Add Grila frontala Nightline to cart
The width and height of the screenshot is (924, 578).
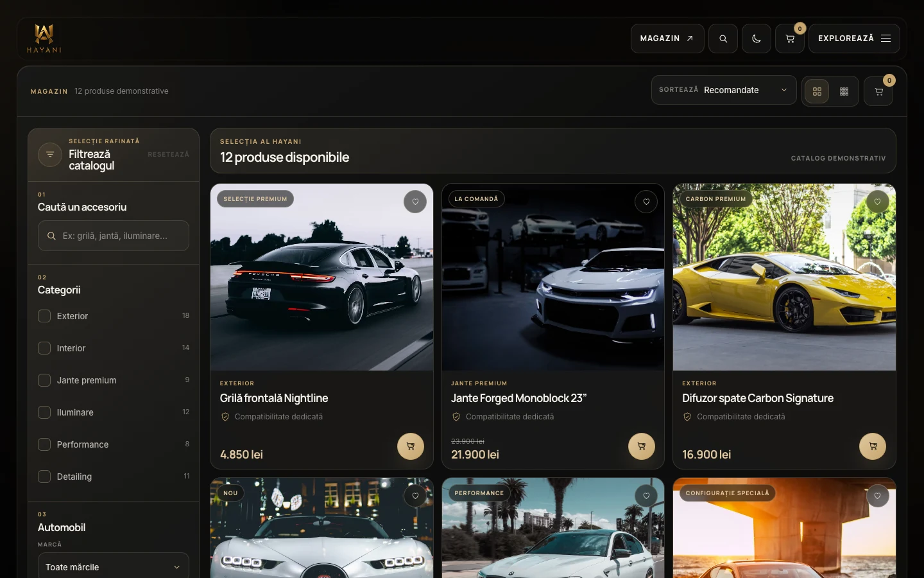[411, 446]
